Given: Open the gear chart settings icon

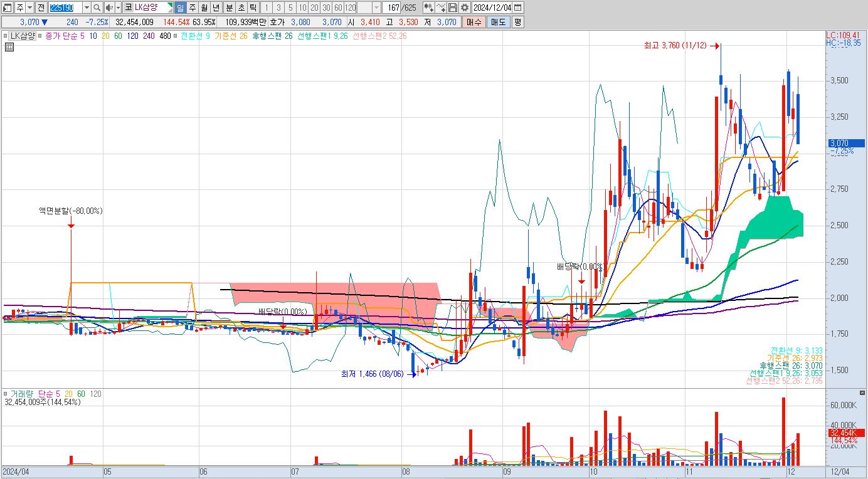Looking at the screenshot, I should [x=464, y=8].
